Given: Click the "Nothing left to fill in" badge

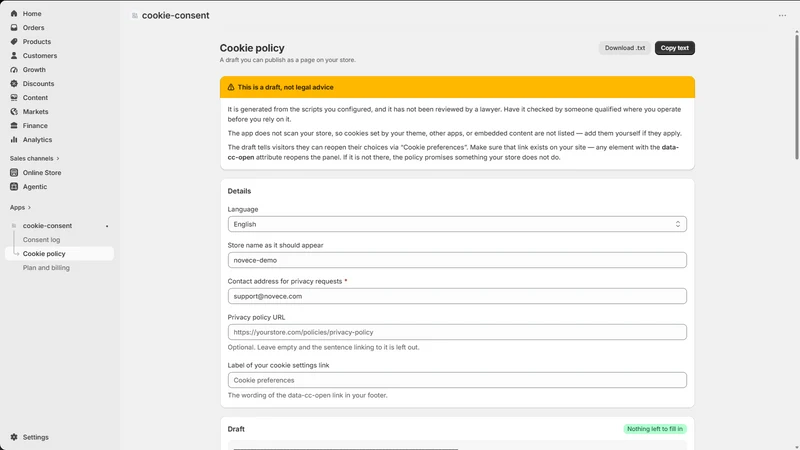Looking at the screenshot, I should 655,429.
